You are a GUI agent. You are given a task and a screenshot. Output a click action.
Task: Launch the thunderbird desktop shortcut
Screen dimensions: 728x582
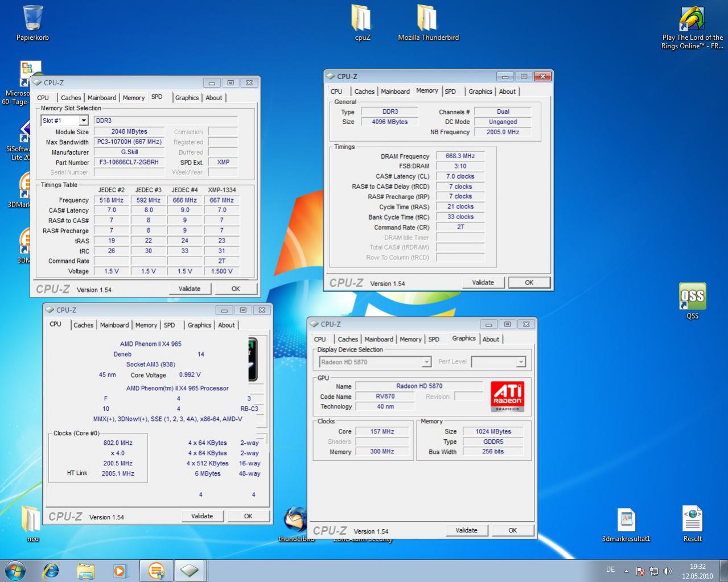(x=296, y=523)
